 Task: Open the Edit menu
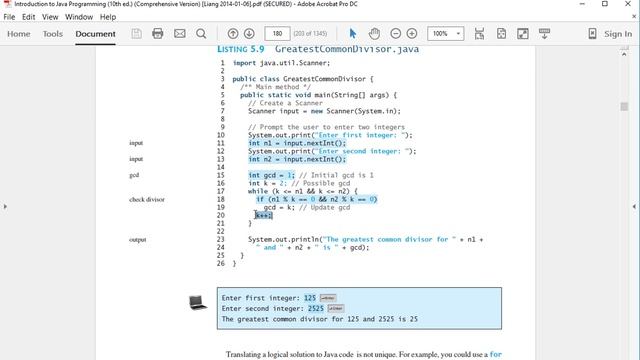point(28,17)
